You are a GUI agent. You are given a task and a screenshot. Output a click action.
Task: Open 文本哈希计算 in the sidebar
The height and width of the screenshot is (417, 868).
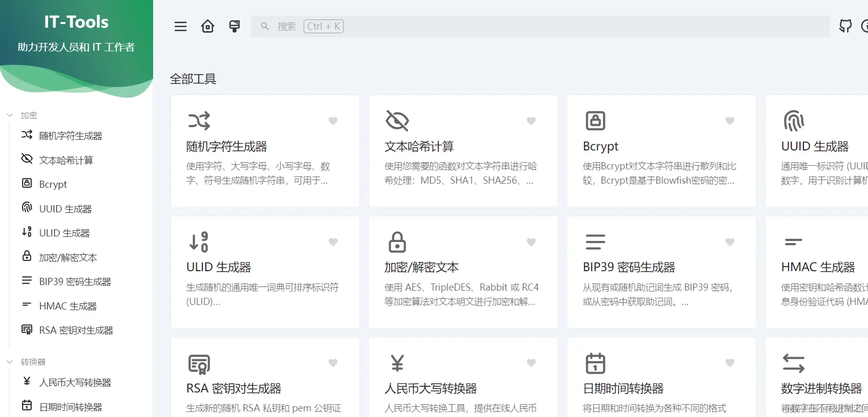coord(66,160)
